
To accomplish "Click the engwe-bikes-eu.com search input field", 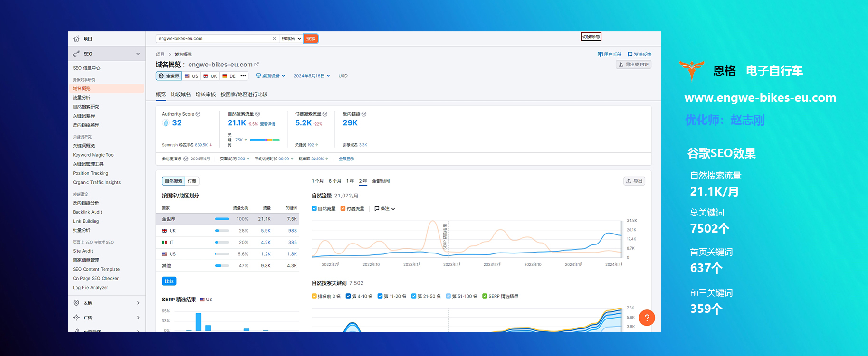I will [x=214, y=39].
